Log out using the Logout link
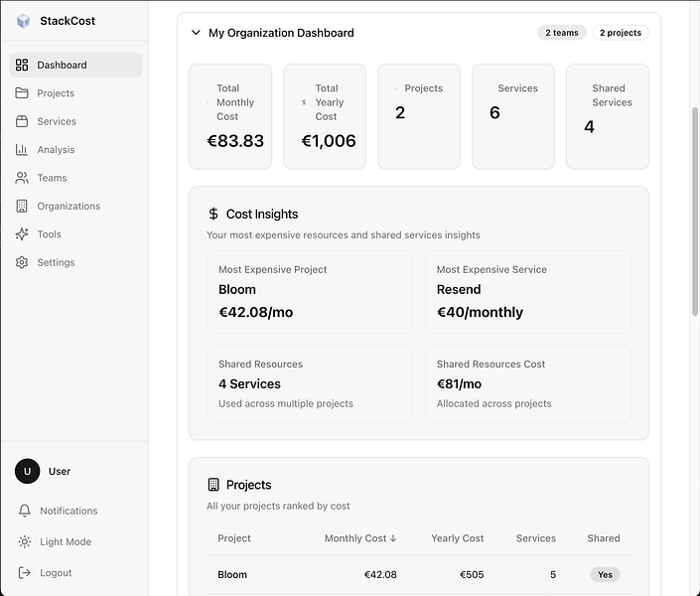The width and height of the screenshot is (700, 596). (56, 573)
